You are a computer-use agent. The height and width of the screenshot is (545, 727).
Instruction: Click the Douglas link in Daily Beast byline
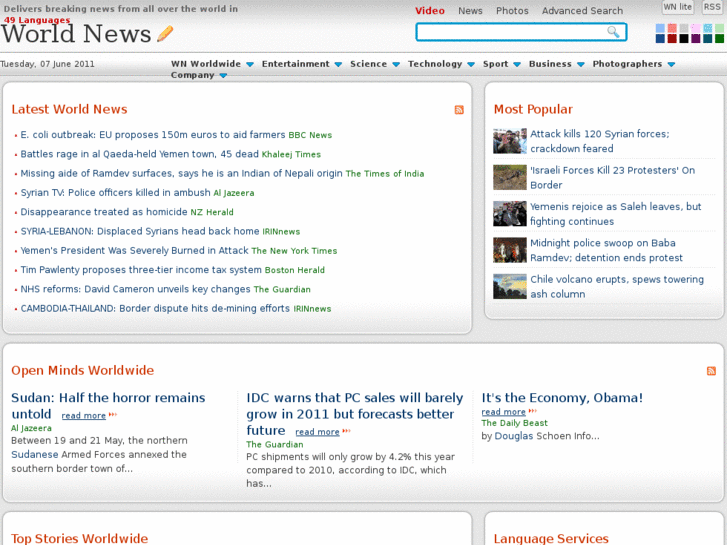pos(514,436)
